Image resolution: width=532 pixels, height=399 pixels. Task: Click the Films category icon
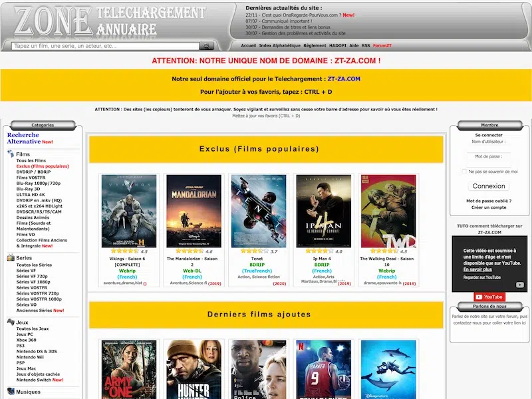[11, 154]
